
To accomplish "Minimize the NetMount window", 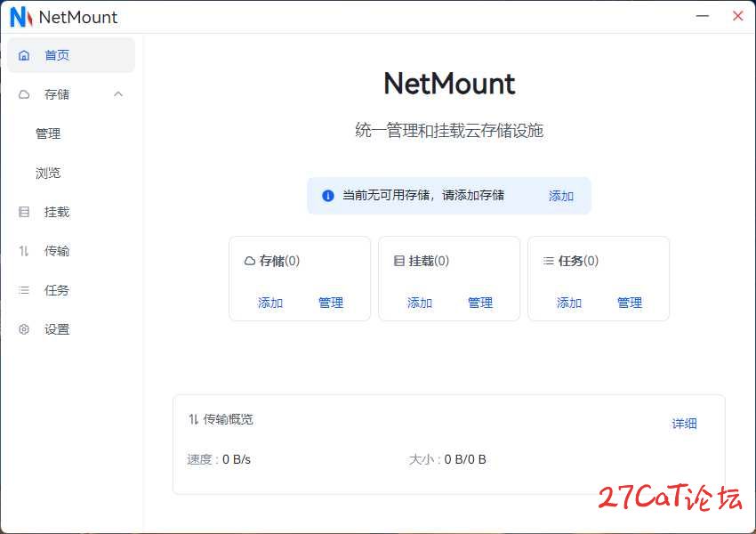I will coord(703,16).
